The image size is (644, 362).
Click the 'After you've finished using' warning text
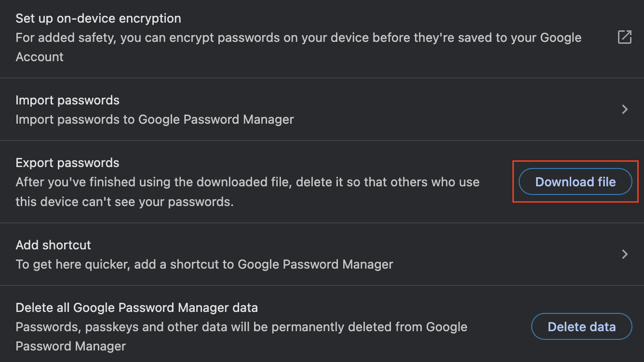point(247,182)
